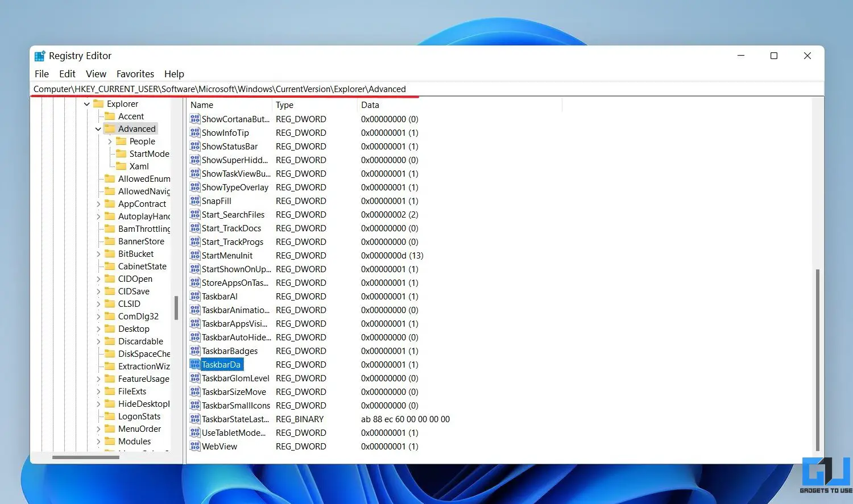Sort values by Name column header

230,105
